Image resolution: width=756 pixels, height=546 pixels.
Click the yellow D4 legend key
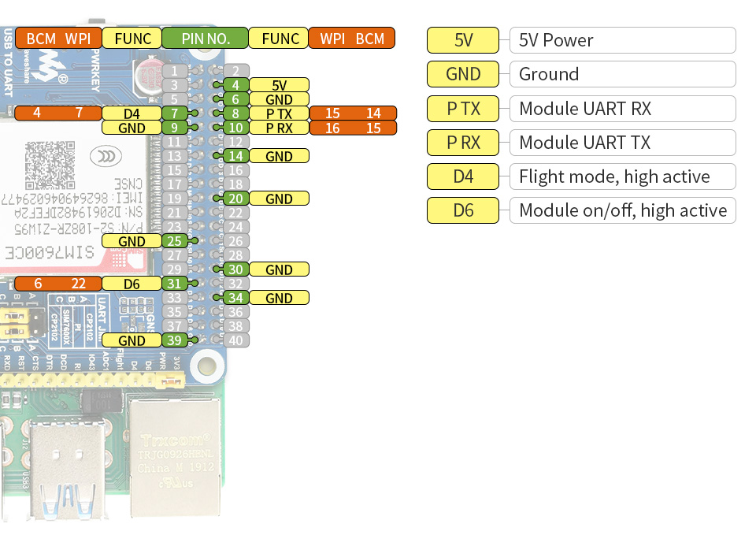coord(463,176)
